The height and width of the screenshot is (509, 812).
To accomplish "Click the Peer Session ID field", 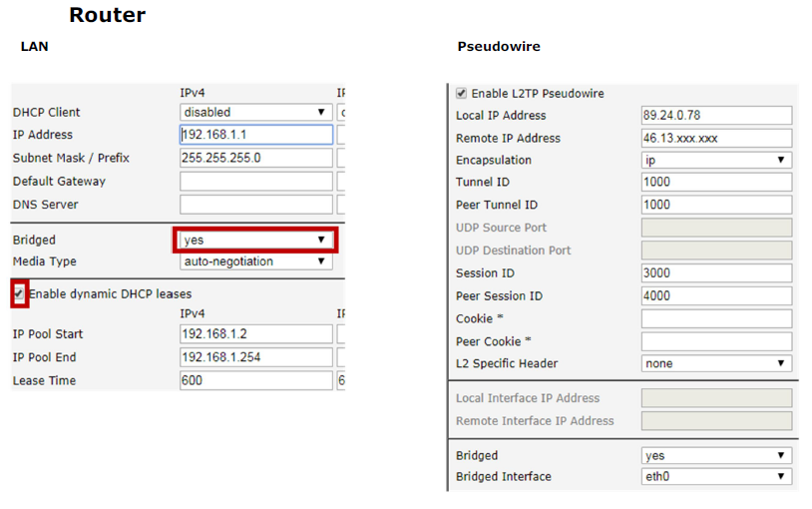I will 716,296.
